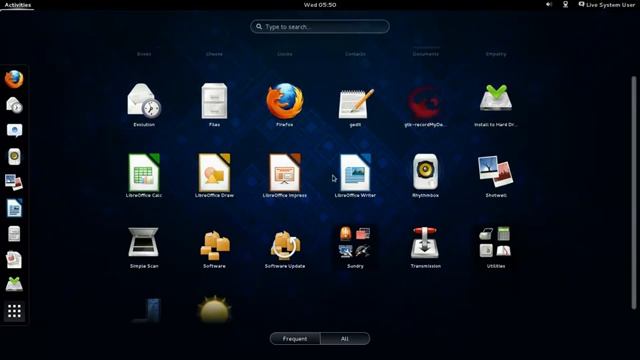Image resolution: width=640 pixels, height=360 pixels.
Task: Click Documents icon in the dash
Action: point(14,260)
